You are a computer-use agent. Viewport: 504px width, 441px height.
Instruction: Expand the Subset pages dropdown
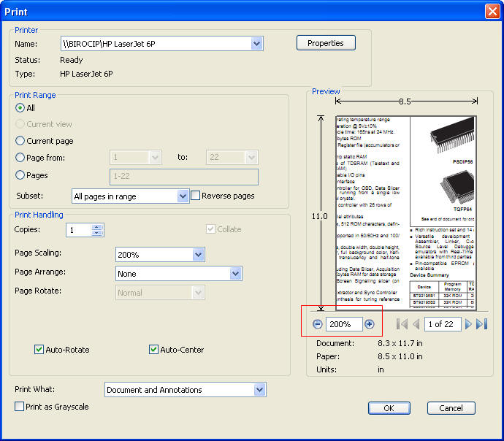183,196
